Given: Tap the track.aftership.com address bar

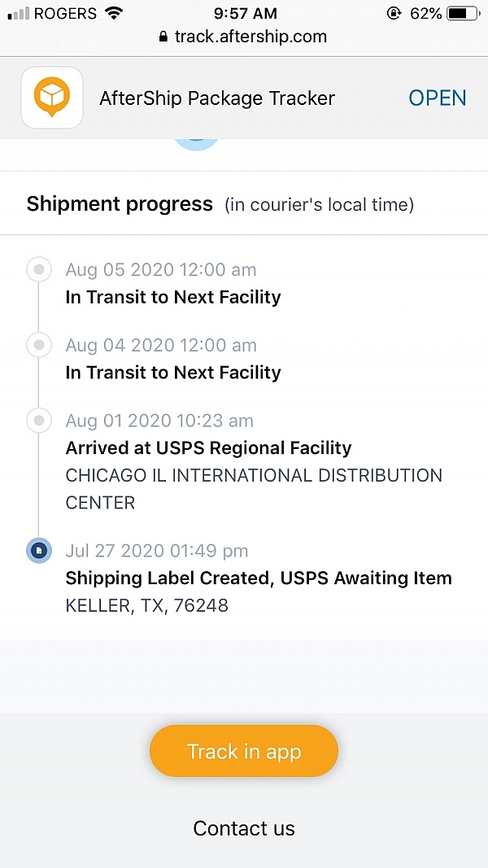Looking at the screenshot, I should [251, 37].
